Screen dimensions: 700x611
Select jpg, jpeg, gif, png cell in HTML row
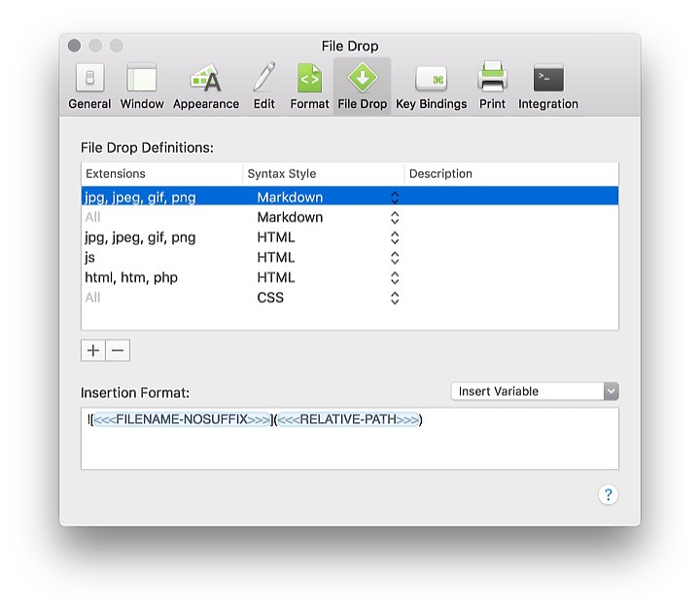[x=140, y=237]
